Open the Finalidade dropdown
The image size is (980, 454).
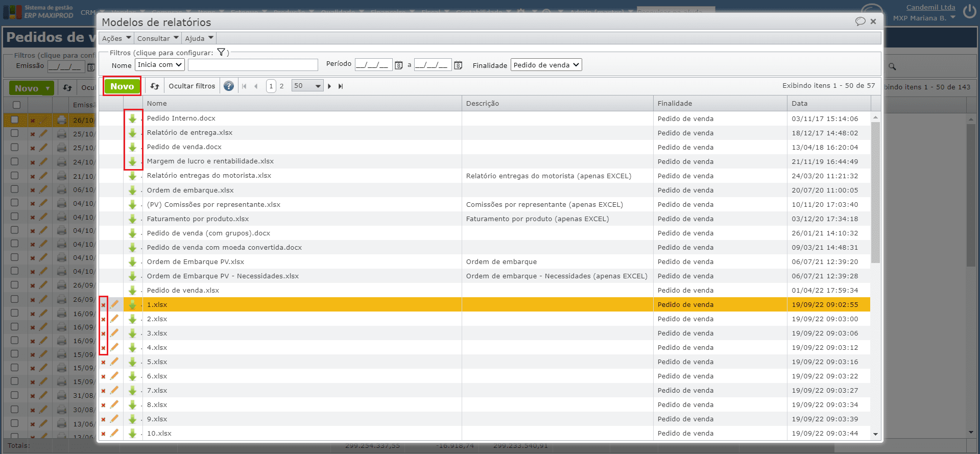point(546,65)
